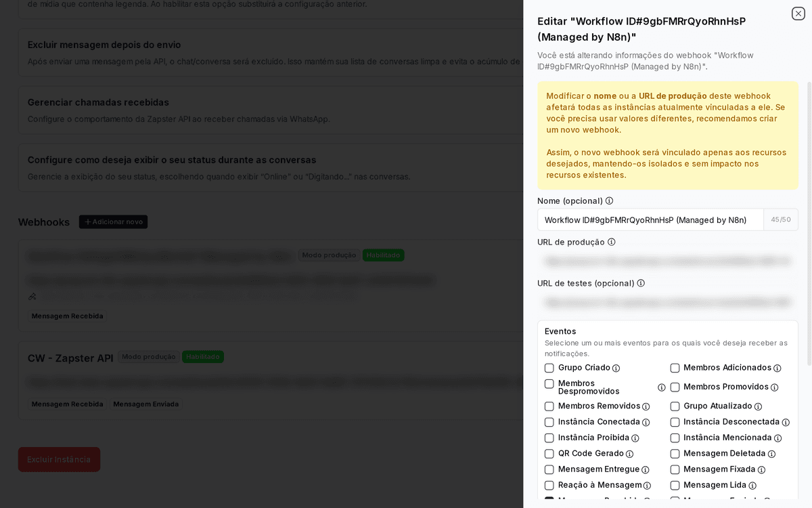
Task: Enable notifications for "Mensagem Lida"
Action: tap(675, 485)
